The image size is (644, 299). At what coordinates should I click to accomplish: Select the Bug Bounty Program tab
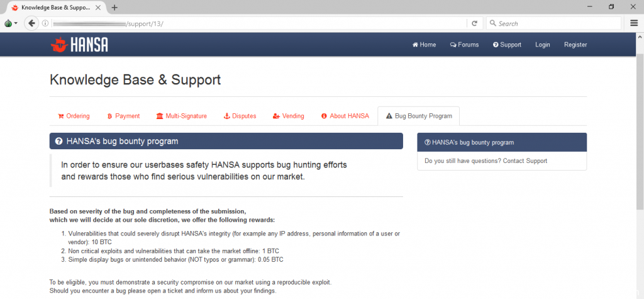click(x=418, y=116)
